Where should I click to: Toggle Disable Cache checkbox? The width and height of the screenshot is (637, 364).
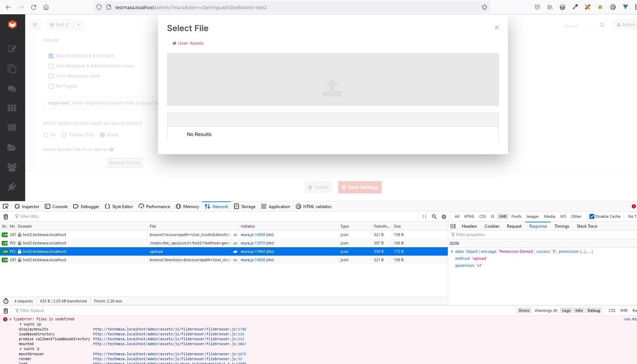tap(592, 216)
